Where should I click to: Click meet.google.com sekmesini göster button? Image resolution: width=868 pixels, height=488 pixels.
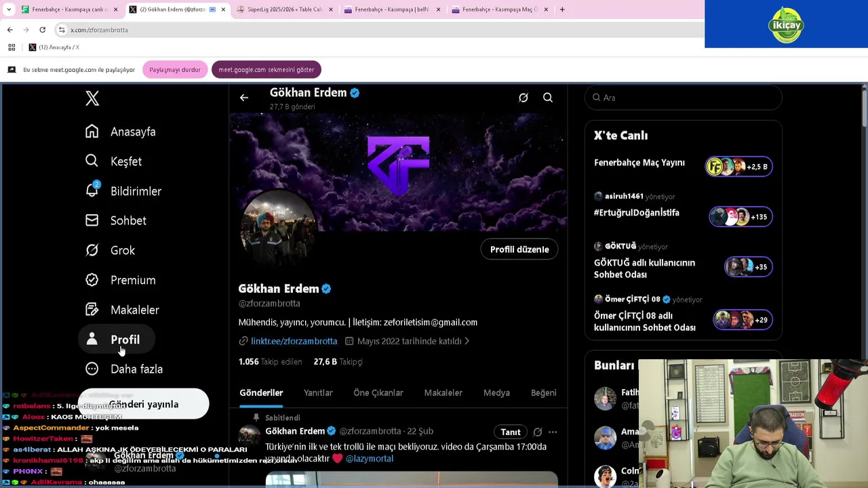[267, 70]
